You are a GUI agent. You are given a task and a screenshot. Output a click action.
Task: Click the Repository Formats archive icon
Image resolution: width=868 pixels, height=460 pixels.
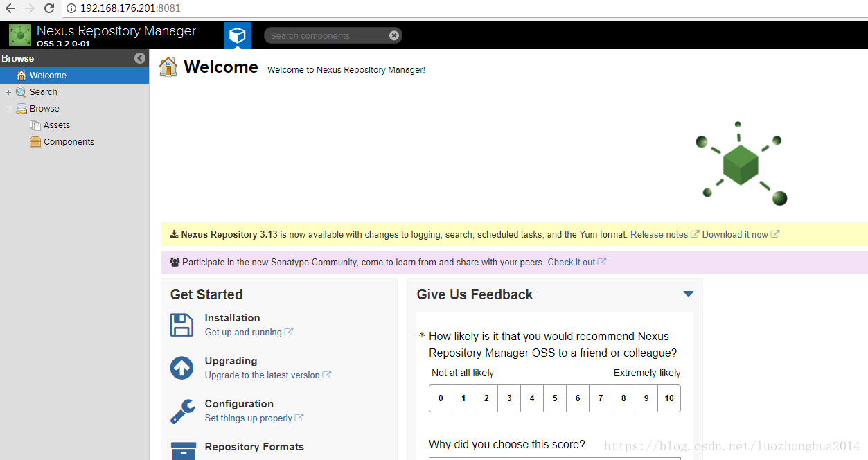(183, 450)
